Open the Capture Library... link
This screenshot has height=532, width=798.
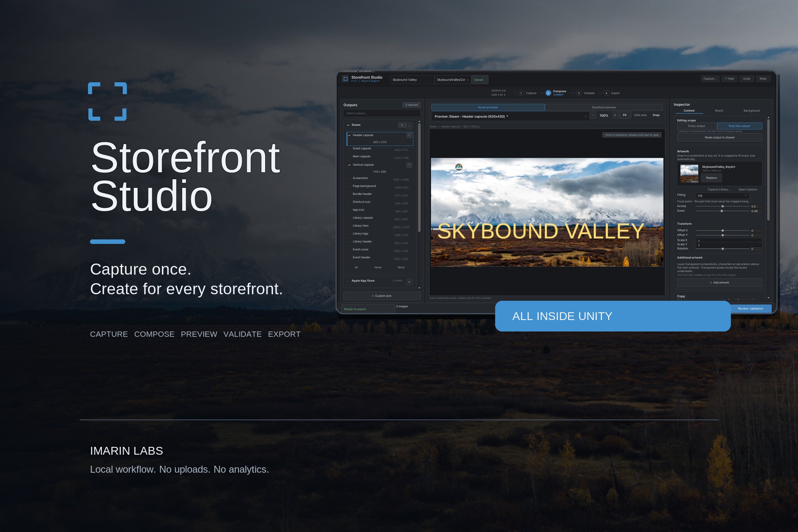point(719,189)
